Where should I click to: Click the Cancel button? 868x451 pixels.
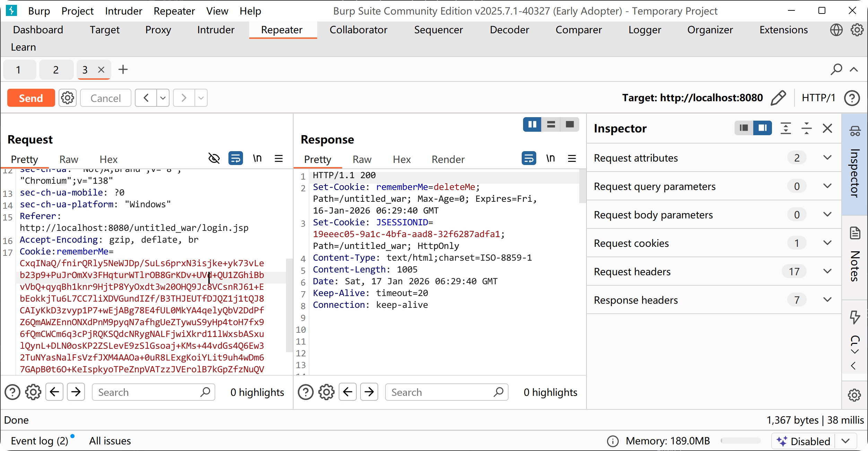[x=105, y=98]
